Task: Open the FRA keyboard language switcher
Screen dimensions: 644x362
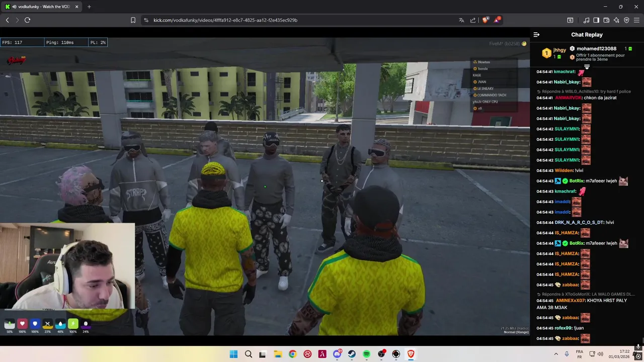Action: 580,354
